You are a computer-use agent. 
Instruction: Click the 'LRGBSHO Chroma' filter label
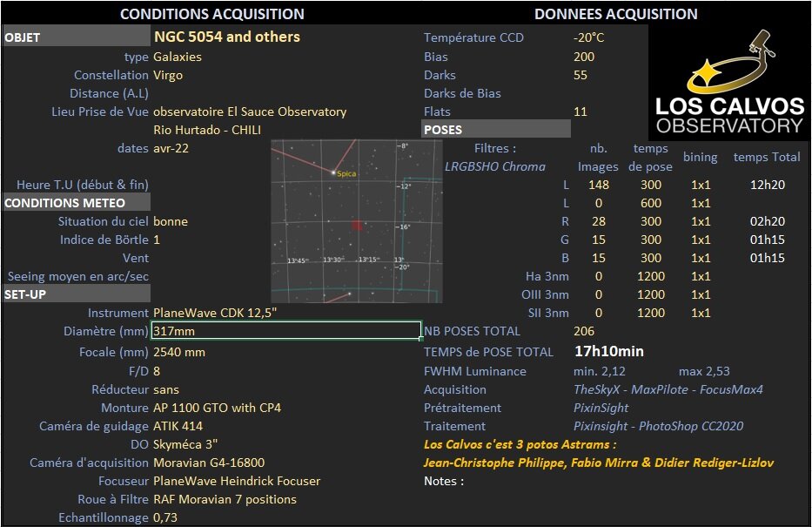click(x=495, y=166)
